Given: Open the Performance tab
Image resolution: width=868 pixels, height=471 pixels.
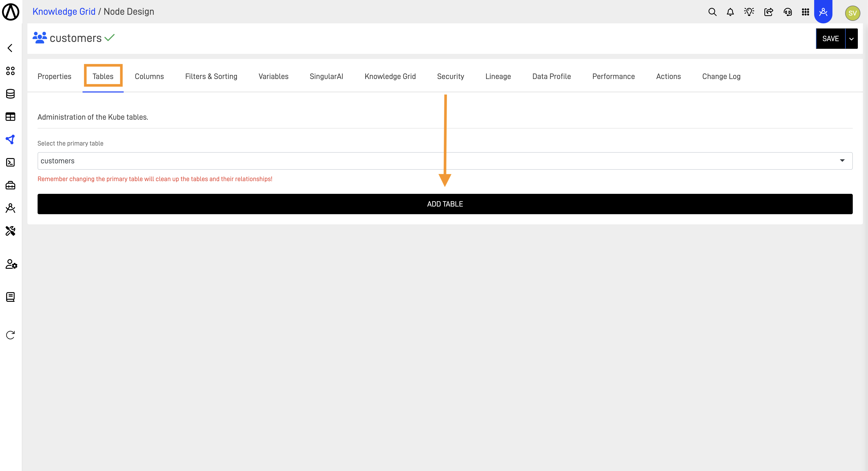Looking at the screenshot, I should point(613,76).
